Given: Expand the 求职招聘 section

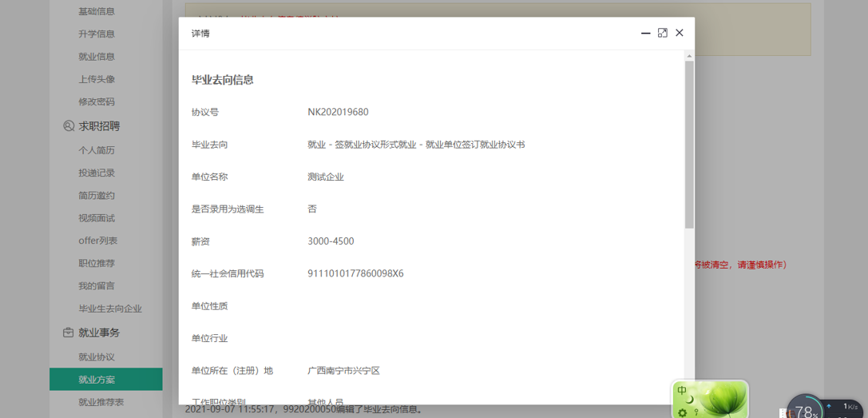Looking at the screenshot, I should pyautogui.click(x=99, y=126).
